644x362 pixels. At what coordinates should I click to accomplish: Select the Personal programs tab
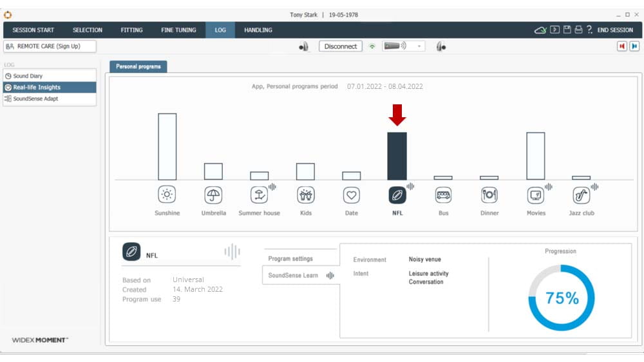click(x=138, y=66)
